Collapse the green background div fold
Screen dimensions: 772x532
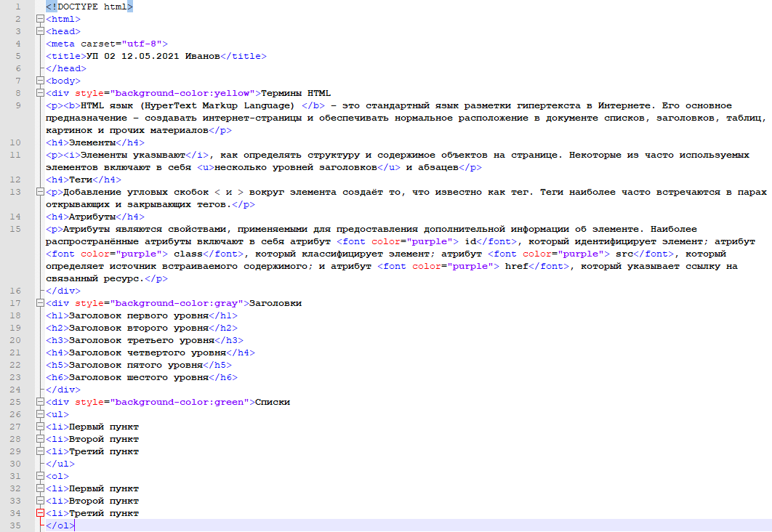[x=41, y=402]
